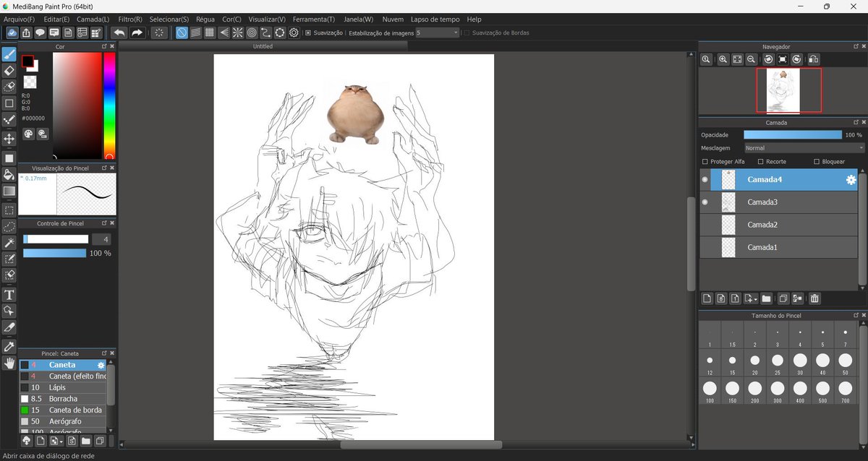Open the Camada menu
Image resolution: width=868 pixels, height=461 pixels.
point(93,19)
